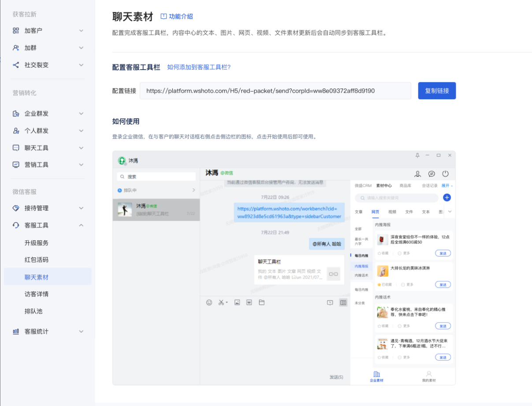Viewport: 532px width, 406px height.
Task: Click the 客服统计 bar chart icon
Action: (x=16, y=332)
